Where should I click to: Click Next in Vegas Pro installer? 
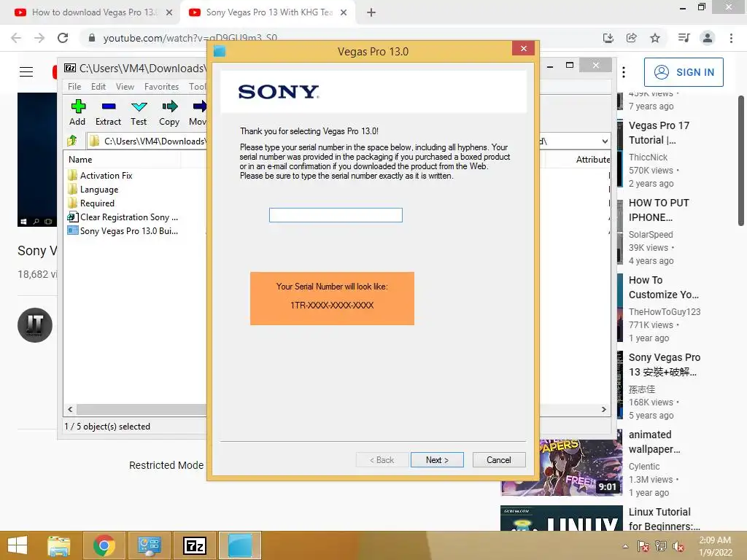click(437, 460)
